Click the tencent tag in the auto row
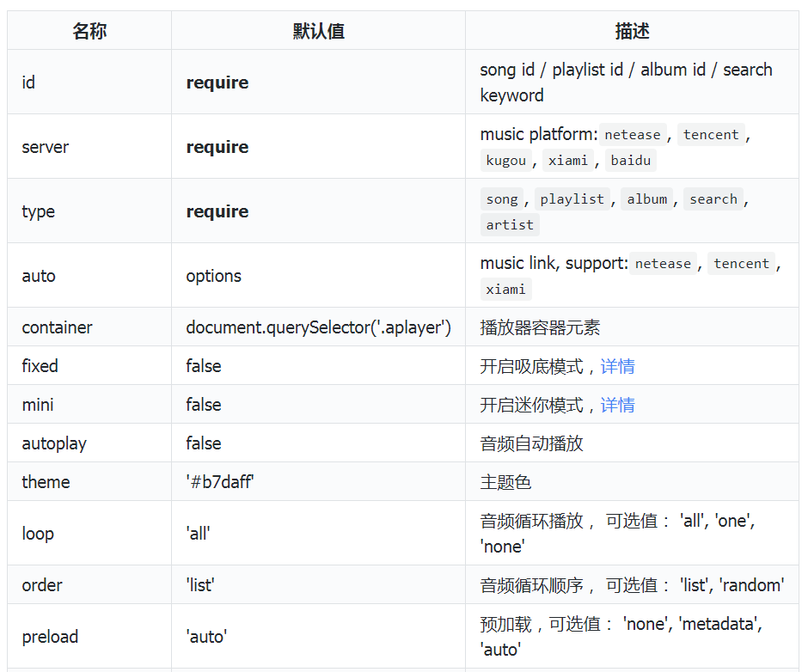This screenshot has width=808, height=672. [x=741, y=264]
